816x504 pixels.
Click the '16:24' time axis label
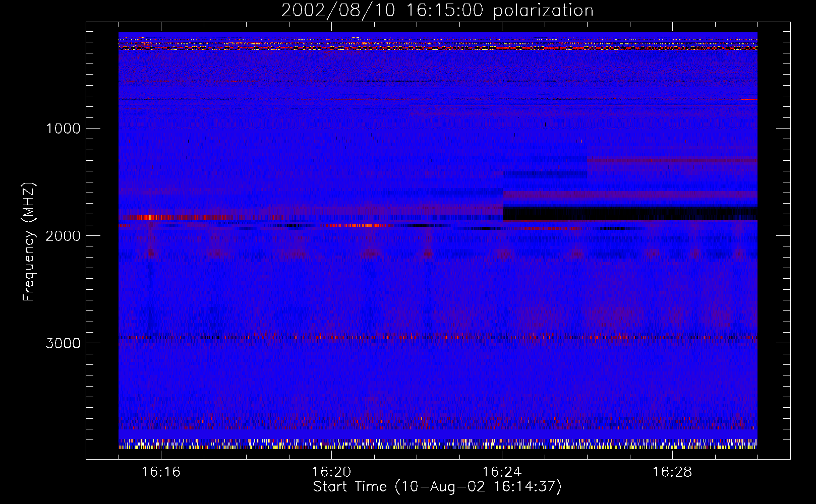click(502, 472)
